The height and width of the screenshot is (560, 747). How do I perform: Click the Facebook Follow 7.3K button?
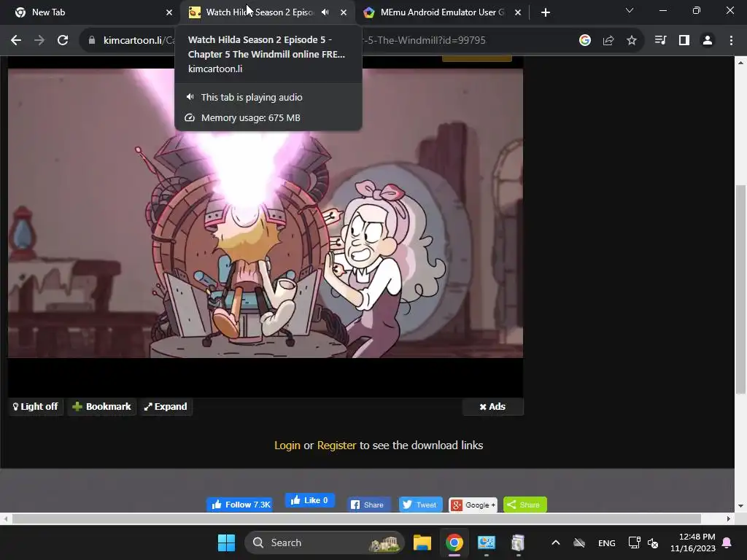pos(239,505)
